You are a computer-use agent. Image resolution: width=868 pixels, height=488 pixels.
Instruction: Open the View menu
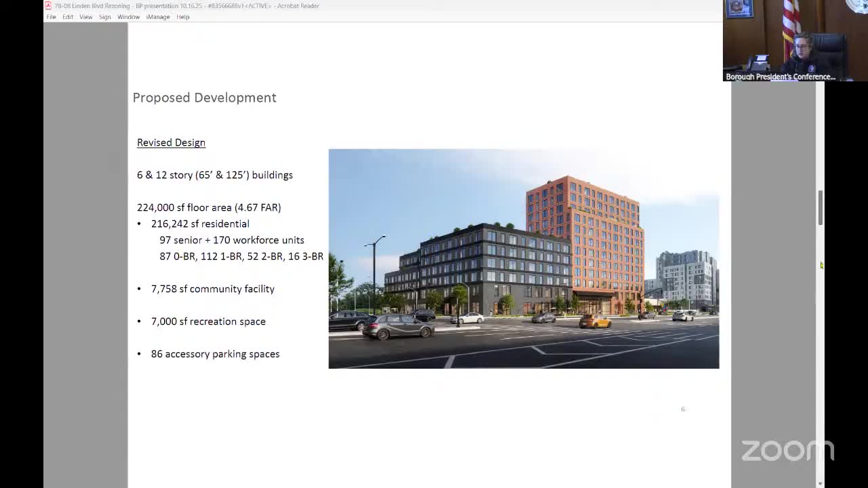pyautogui.click(x=85, y=17)
